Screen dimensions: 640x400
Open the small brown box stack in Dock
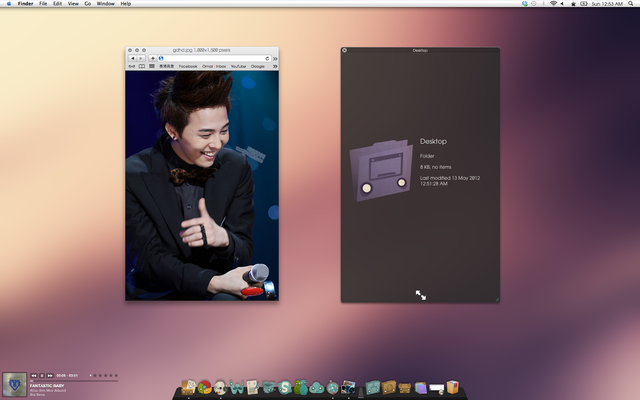tap(404, 388)
